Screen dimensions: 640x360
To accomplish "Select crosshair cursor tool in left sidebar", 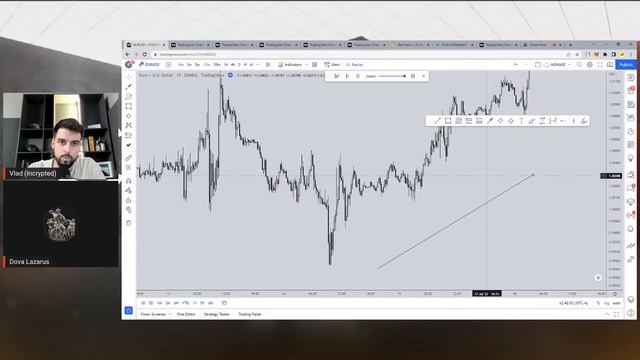I will pyautogui.click(x=129, y=77).
